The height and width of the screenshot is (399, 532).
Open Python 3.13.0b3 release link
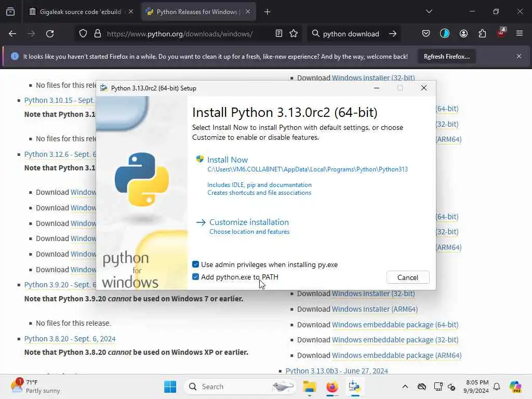337,371
